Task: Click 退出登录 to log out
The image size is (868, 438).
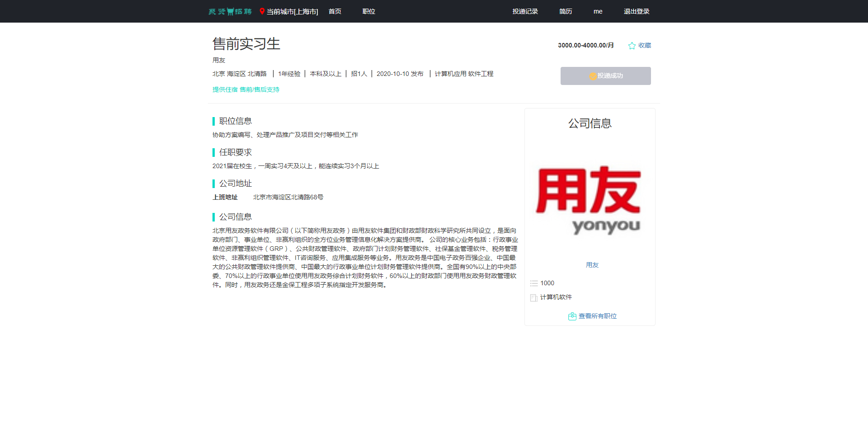Action: [636, 11]
